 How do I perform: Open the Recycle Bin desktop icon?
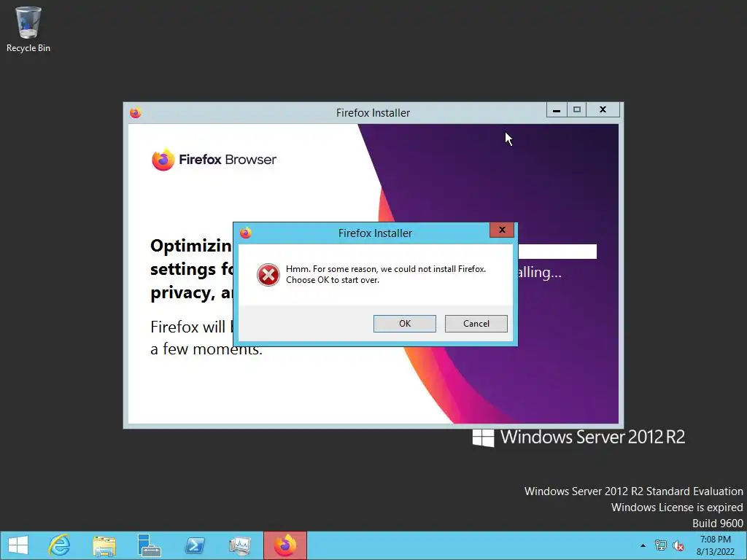(x=28, y=29)
